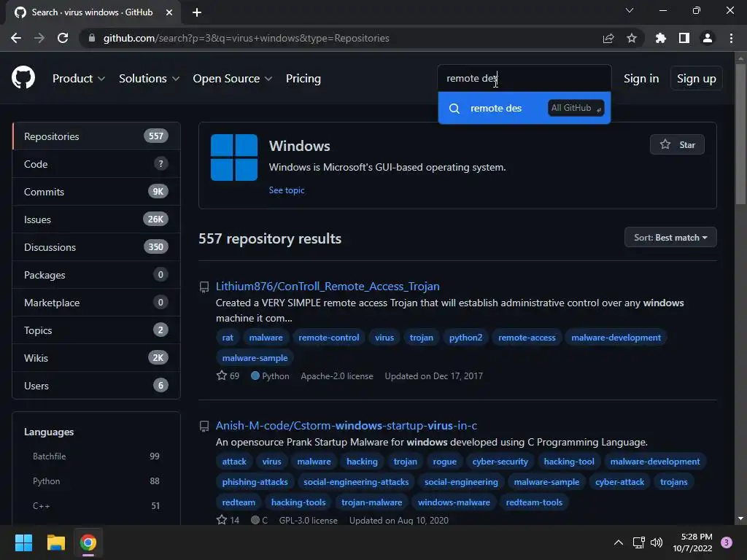Open File Explorer from the taskbar
This screenshot has height=560, width=747.
tap(55, 542)
